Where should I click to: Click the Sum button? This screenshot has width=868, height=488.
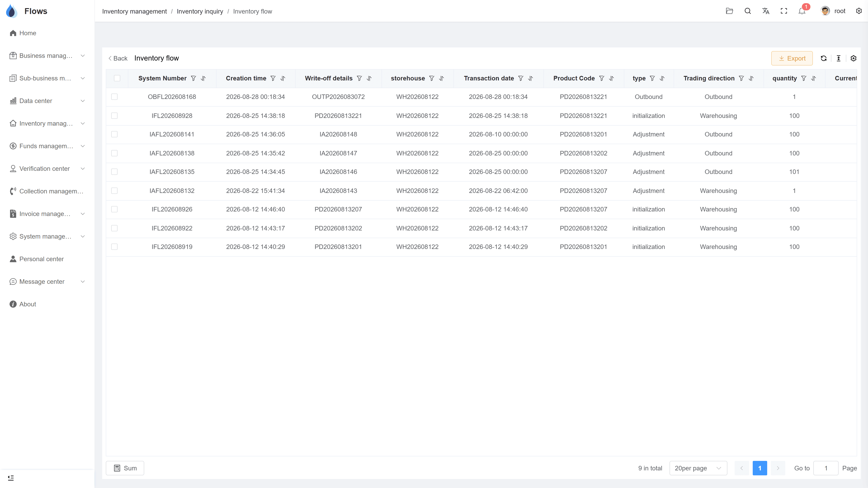click(x=125, y=468)
